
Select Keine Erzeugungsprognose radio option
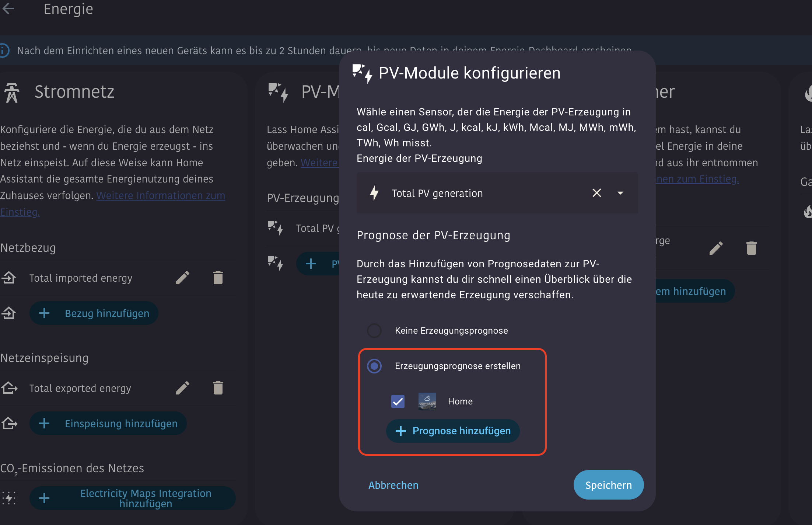click(x=374, y=331)
